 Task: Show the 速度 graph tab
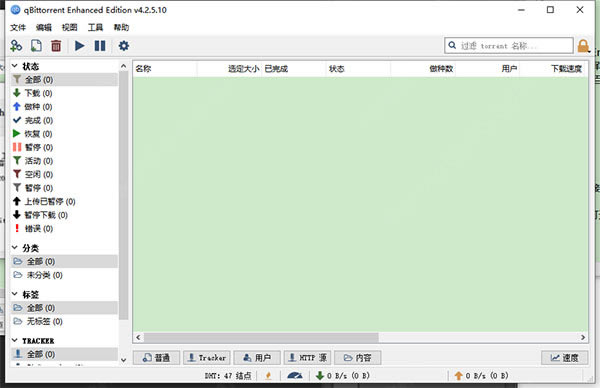564,358
